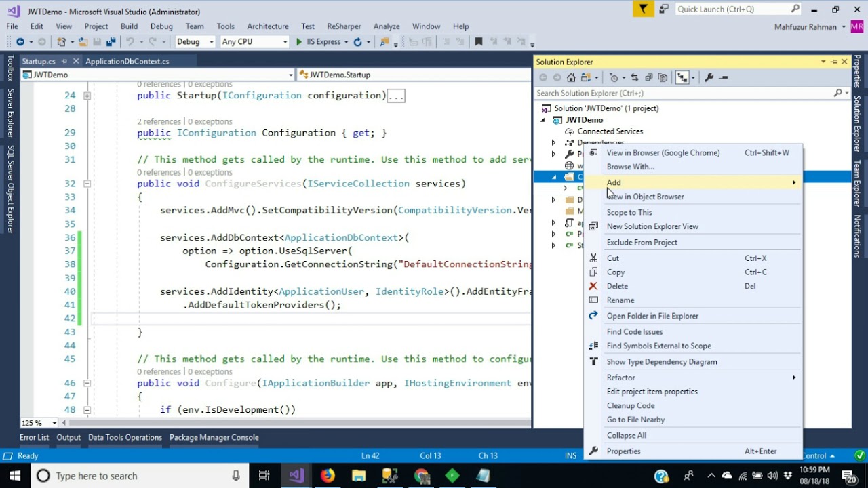Open the Package Manager Console panel
The image size is (868, 488).
214,438
